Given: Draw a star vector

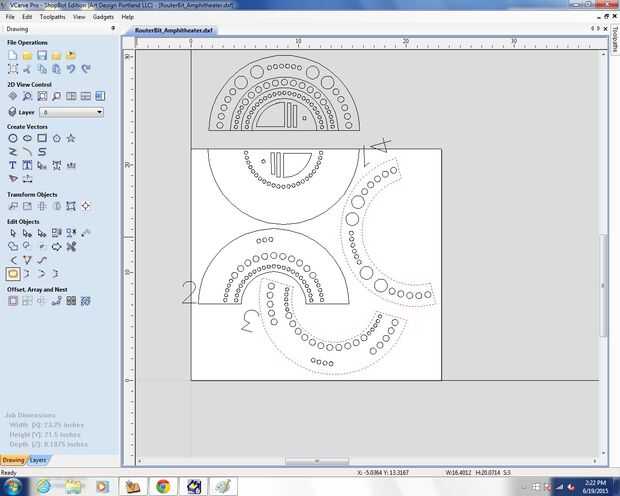Looking at the screenshot, I should [x=71, y=138].
